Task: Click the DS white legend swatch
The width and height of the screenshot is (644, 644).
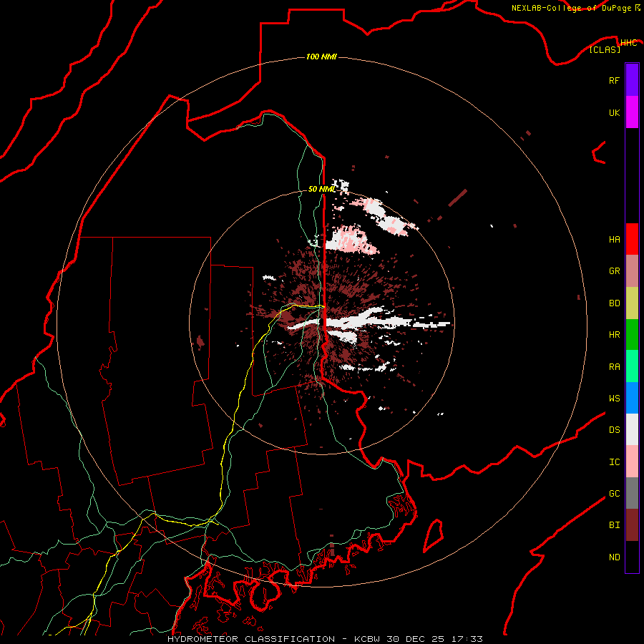Action: 632,429
